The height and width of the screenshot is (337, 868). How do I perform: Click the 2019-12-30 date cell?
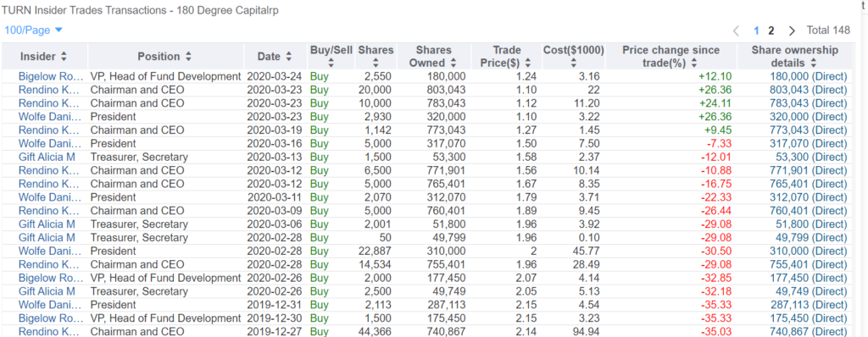tap(274, 318)
